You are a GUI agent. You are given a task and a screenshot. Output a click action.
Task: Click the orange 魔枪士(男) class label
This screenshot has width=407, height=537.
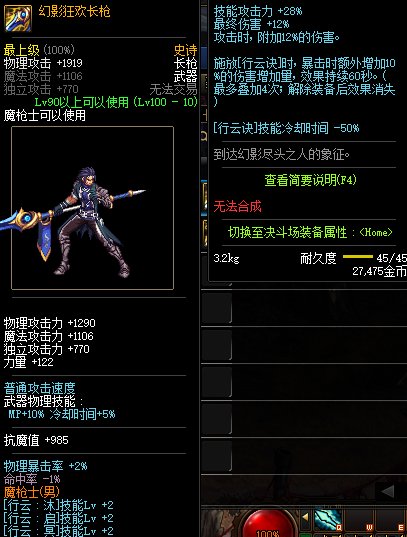click(x=32, y=492)
